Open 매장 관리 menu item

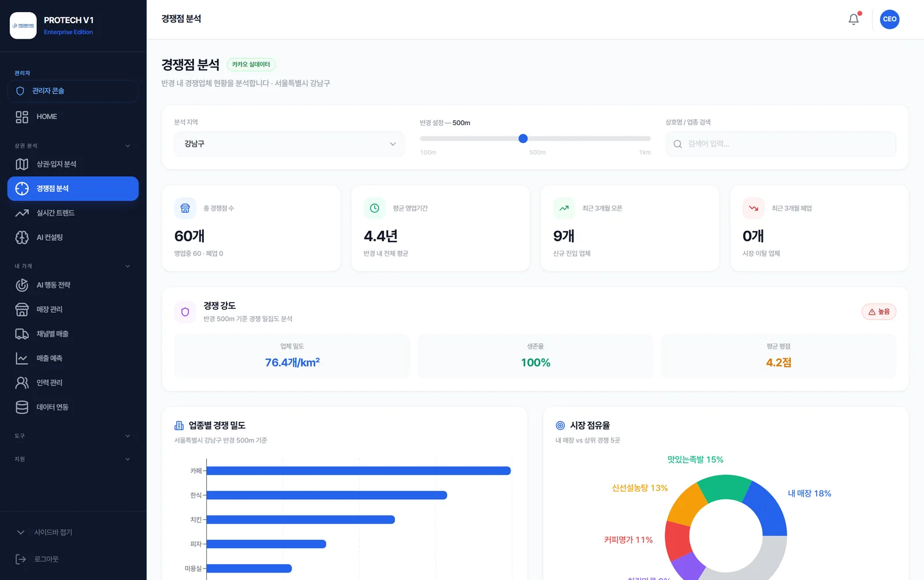tap(73, 309)
